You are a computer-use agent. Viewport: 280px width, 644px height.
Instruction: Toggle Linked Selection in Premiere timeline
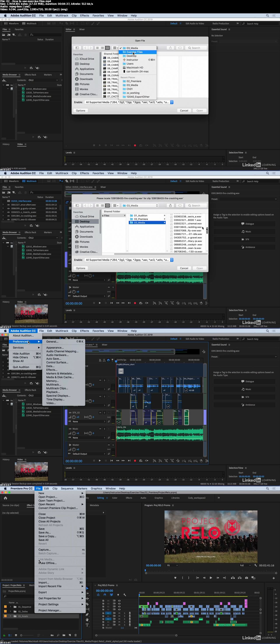111,595
